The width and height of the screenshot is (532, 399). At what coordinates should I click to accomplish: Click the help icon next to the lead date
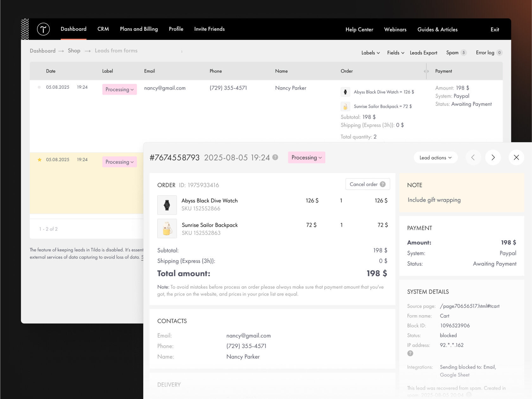click(275, 157)
